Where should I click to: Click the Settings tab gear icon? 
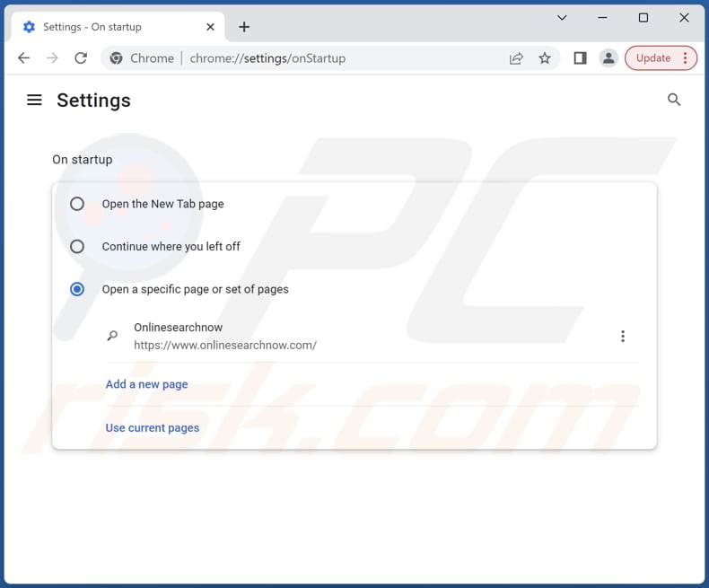click(29, 27)
